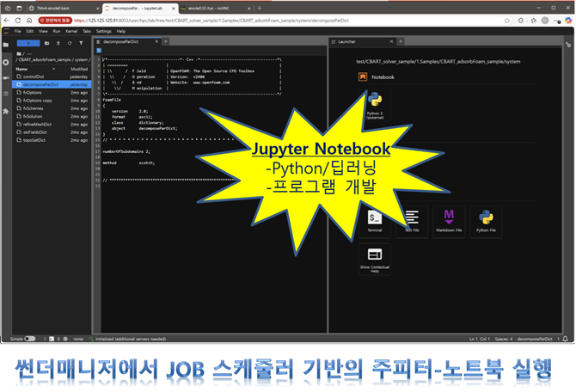576x392 pixels.
Task: Toggle the file filter funnel icon
Action: [81, 43]
